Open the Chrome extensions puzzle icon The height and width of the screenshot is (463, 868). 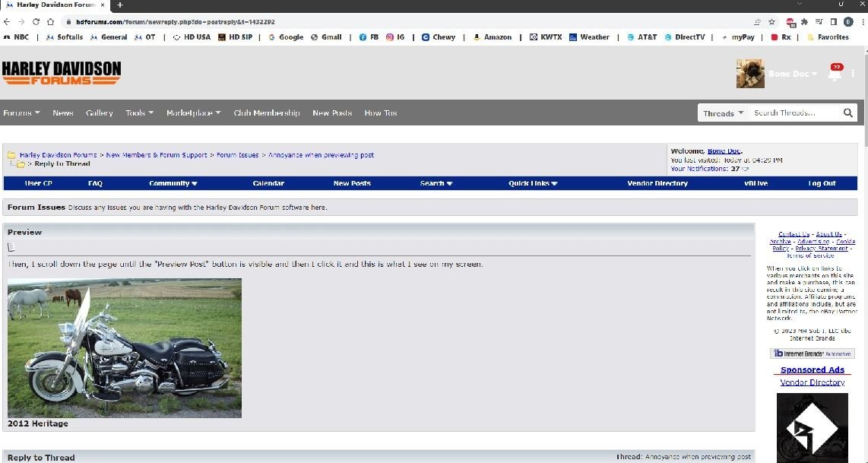pyautogui.click(x=804, y=22)
